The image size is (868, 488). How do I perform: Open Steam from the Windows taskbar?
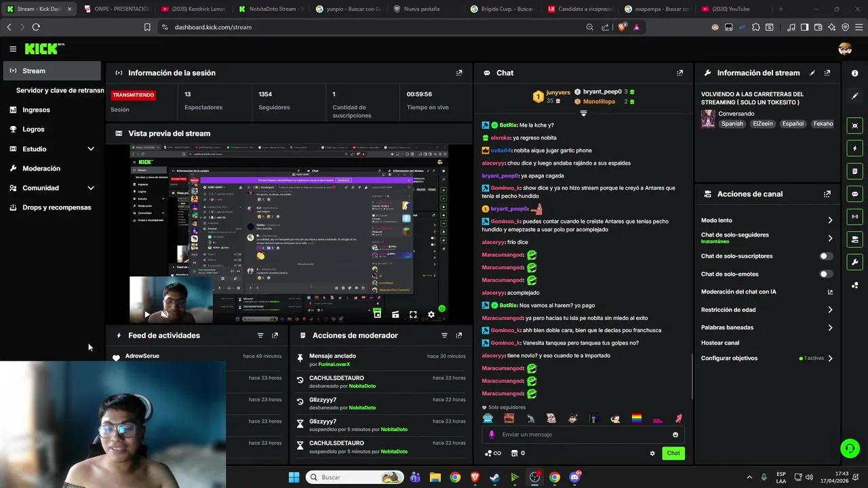click(494, 477)
